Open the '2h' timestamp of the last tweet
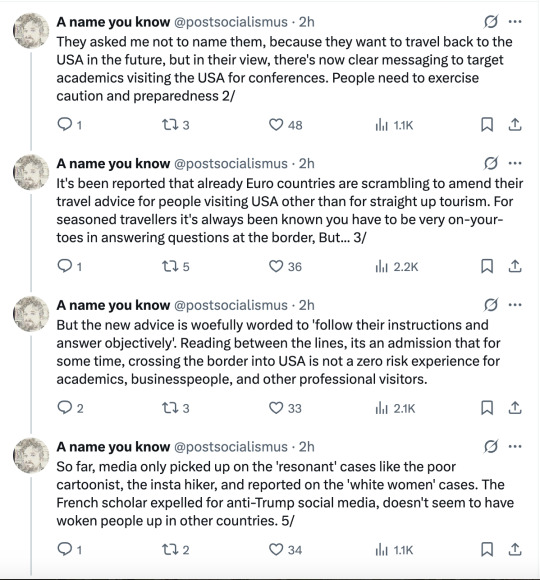The width and height of the screenshot is (540, 580). pos(307,447)
